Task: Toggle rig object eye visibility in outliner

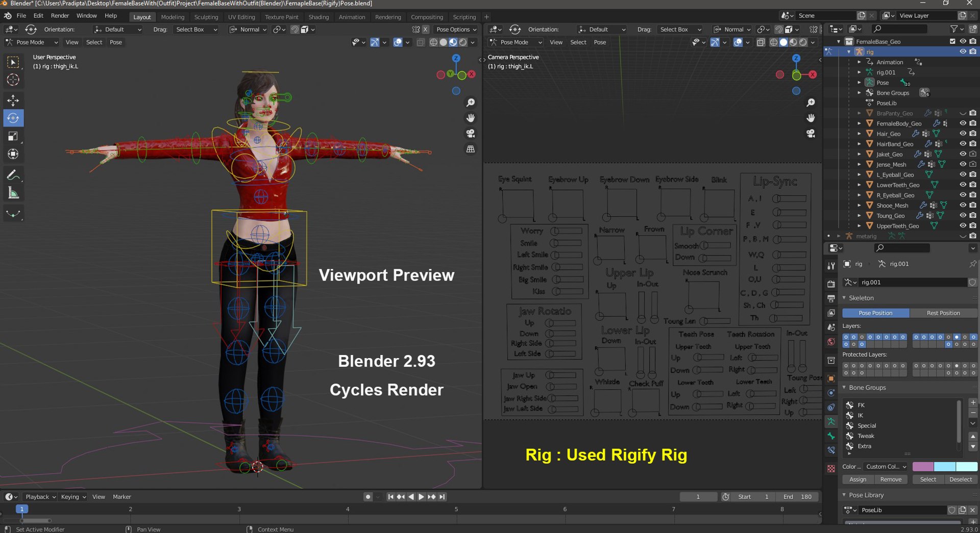Action: click(963, 52)
